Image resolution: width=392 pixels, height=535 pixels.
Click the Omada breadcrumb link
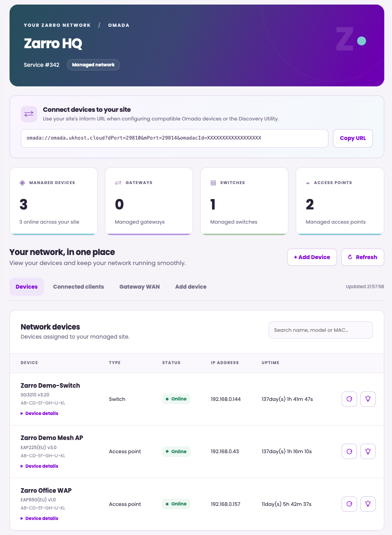pyautogui.click(x=119, y=25)
